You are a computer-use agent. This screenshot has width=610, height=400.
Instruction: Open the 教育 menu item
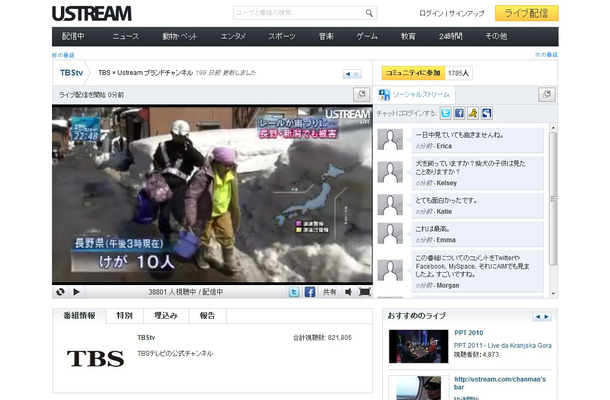pyautogui.click(x=408, y=36)
